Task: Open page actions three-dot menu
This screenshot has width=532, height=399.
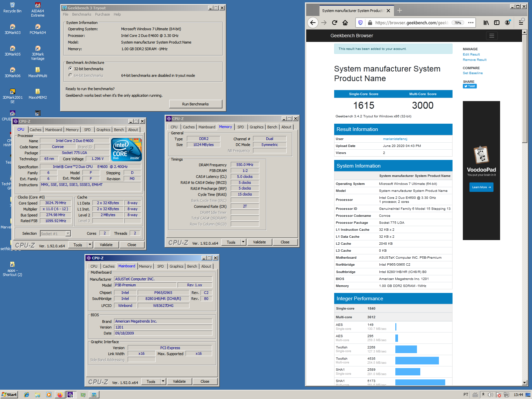Action: tap(471, 23)
